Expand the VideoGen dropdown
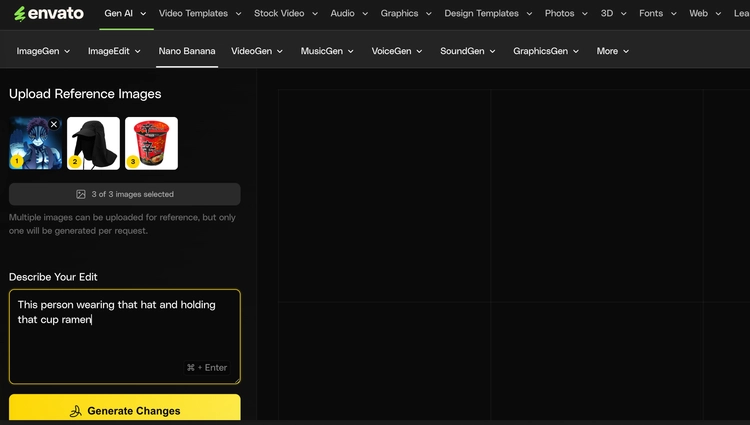This screenshot has width=750, height=425. point(257,51)
